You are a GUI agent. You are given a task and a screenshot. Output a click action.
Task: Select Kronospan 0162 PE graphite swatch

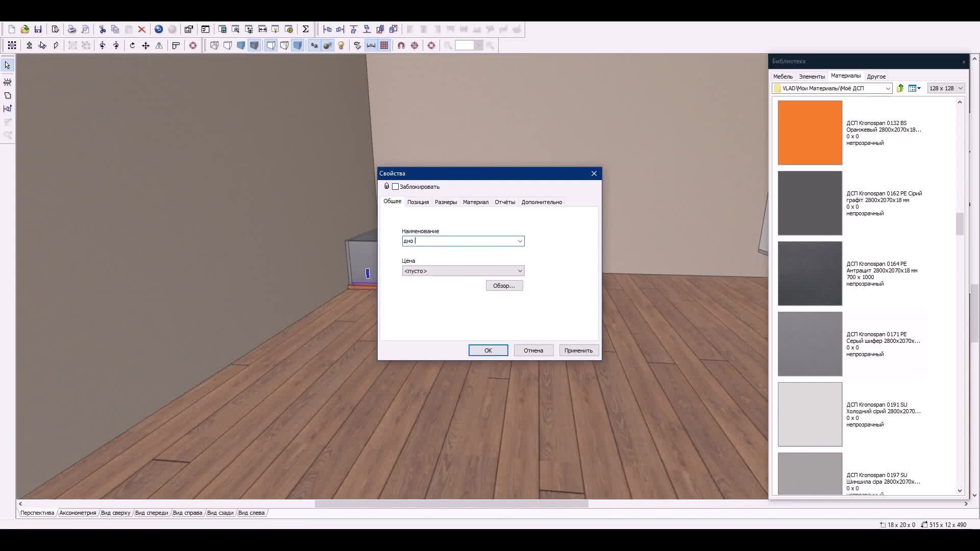(810, 203)
